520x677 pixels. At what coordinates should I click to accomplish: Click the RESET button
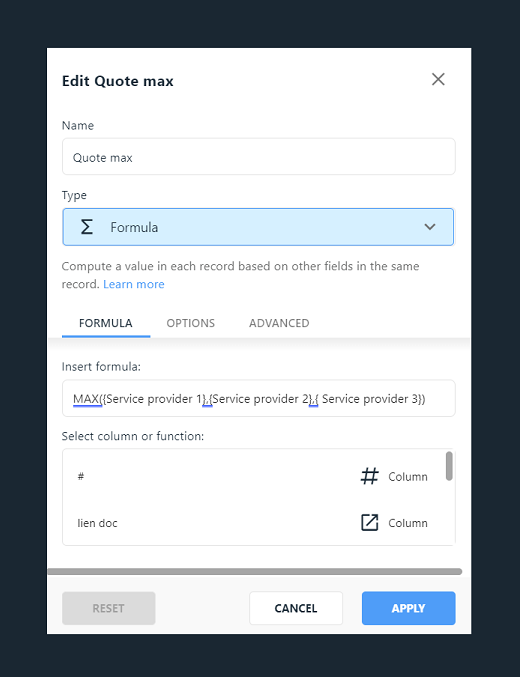pyautogui.click(x=108, y=608)
